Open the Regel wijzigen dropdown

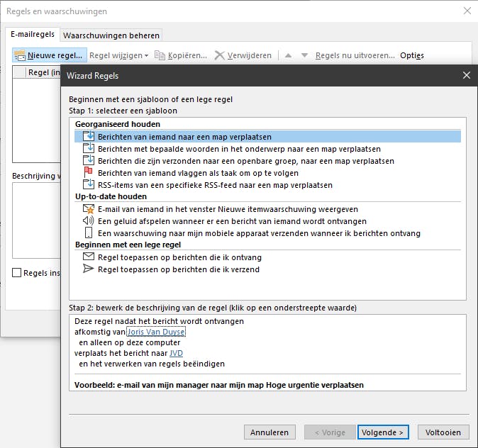[119, 55]
